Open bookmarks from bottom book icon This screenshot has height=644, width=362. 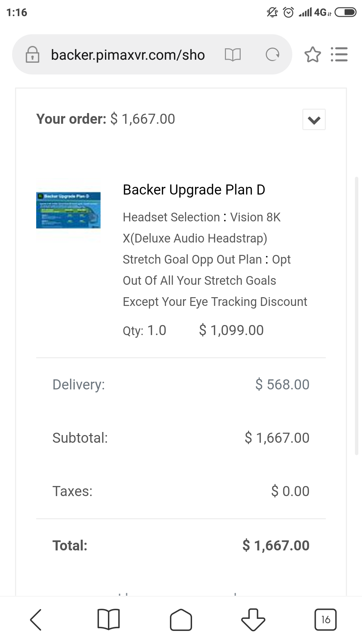coord(108,620)
